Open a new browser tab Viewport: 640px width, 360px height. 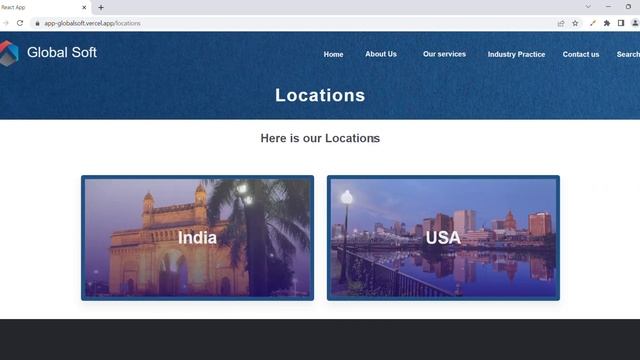pos(101,7)
